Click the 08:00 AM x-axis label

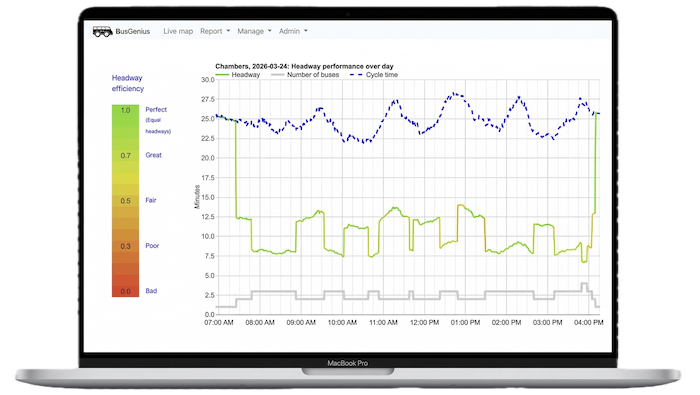coord(260,322)
